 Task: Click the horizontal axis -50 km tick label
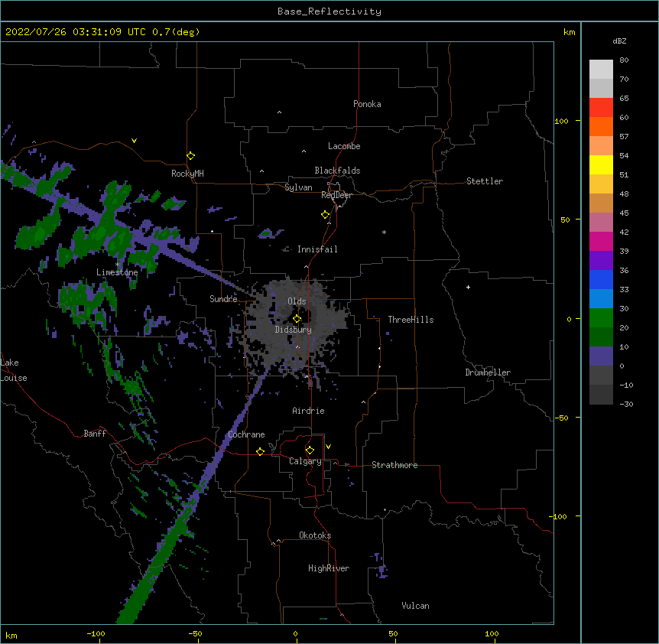(195, 633)
